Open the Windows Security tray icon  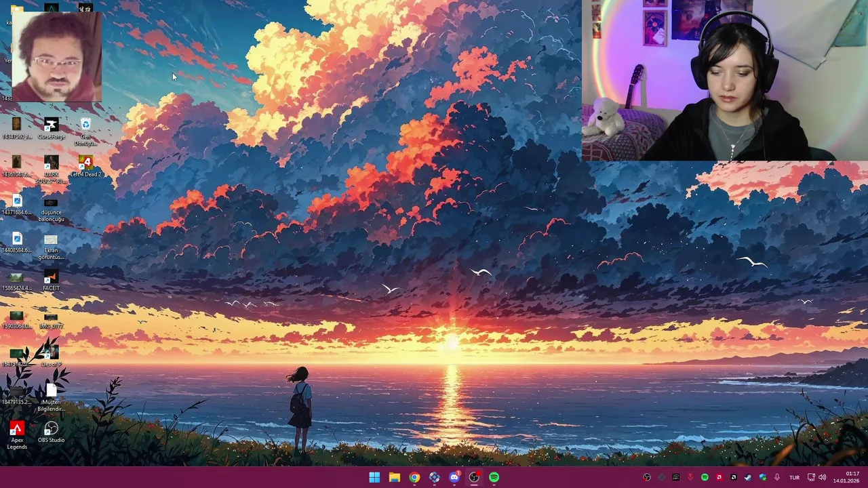tap(762, 477)
